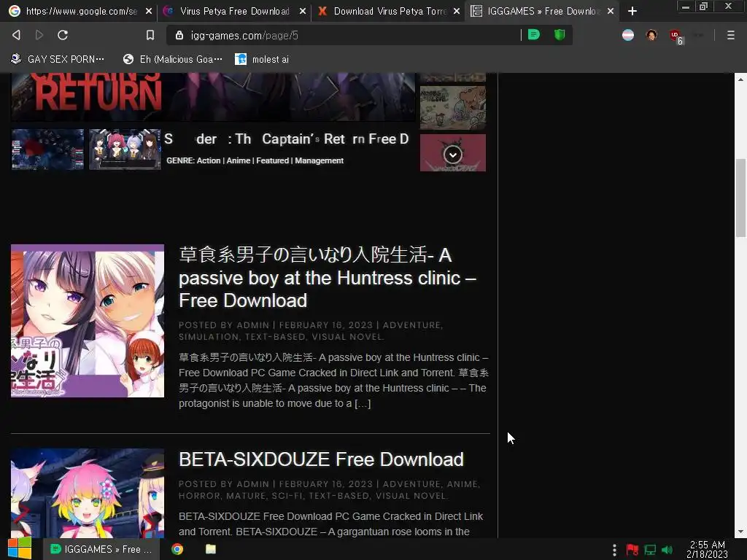The width and height of the screenshot is (747, 560).
Task: Select the anime girls group thumbnail under banner
Action: (125, 149)
